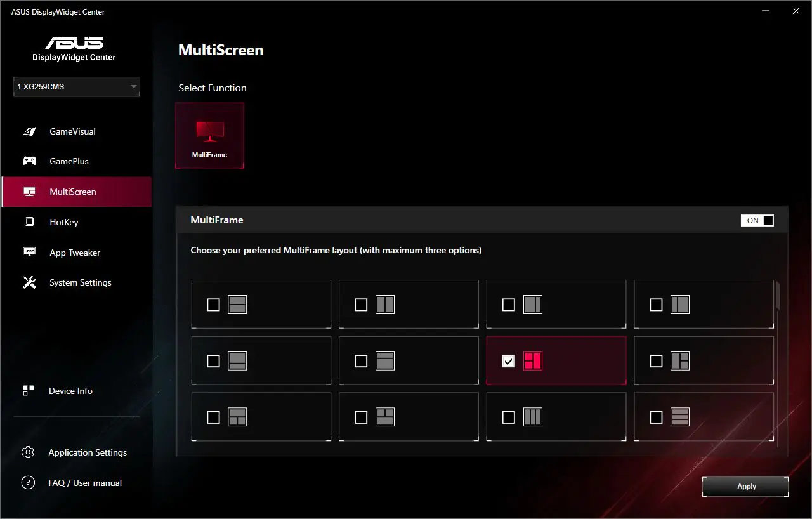Go to System Settings in the sidebar
Screen dimensions: 812x519
(77, 282)
